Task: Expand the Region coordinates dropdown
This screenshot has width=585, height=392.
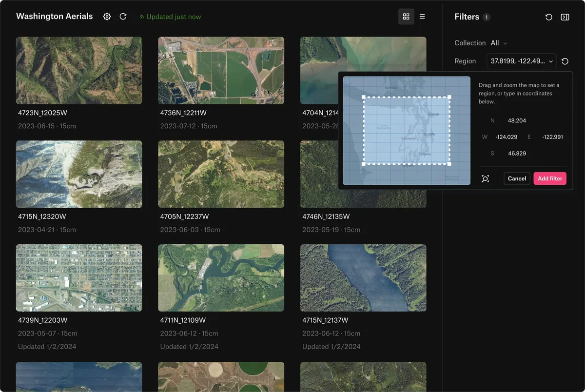Action: coord(522,61)
